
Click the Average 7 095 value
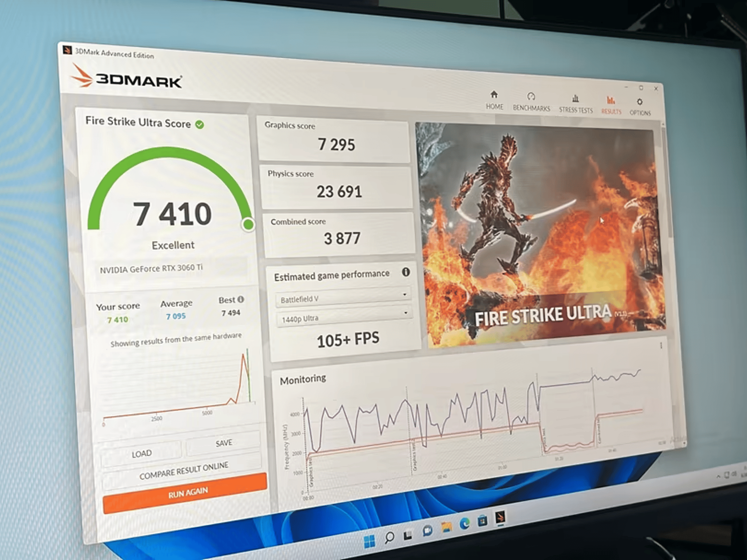click(176, 316)
